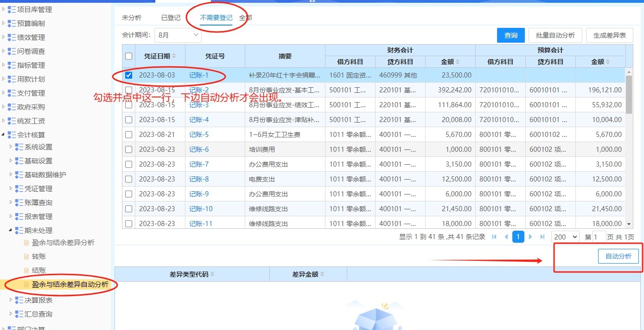Sort by 差异类型代码 column arrows
644x330 pixels.
(x=212, y=274)
